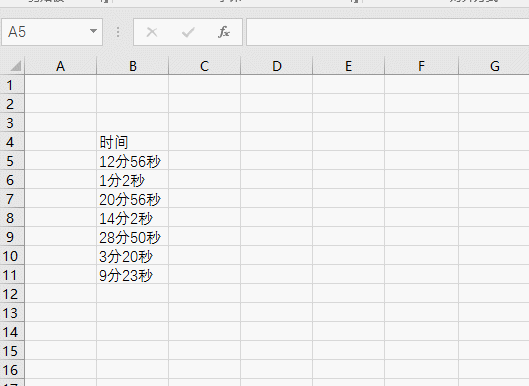The height and width of the screenshot is (386, 529).
Task: Select column B header
Action: (x=133, y=66)
